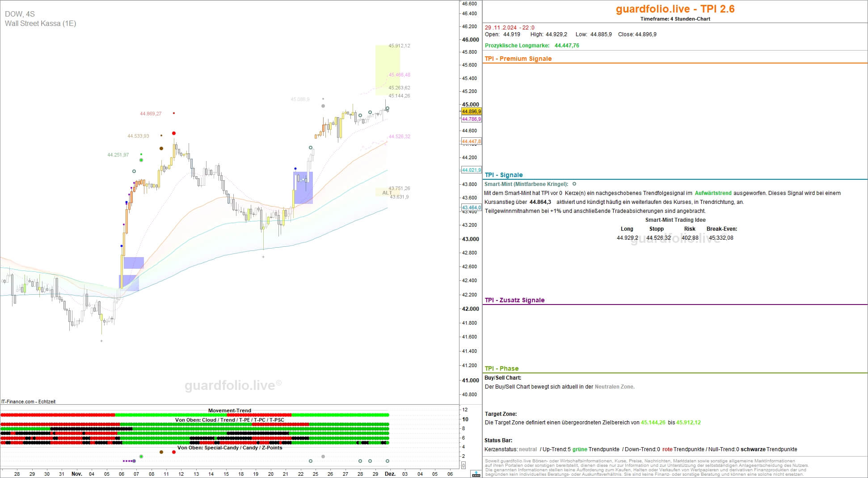Click the Wall Street Kassa (1E) subtitle
Image resolution: width=868 pixels, height=478 pixels.
[40, 23]
